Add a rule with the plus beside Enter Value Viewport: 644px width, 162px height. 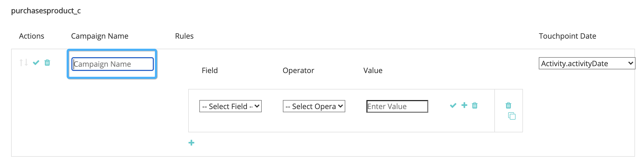464,105
